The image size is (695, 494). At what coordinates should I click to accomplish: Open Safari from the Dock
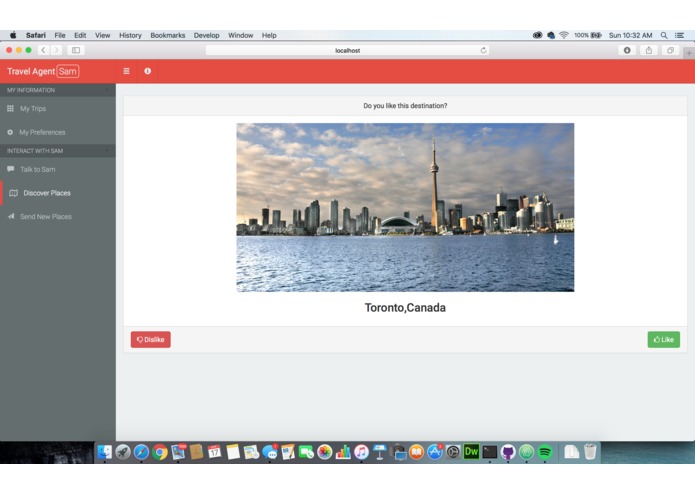pos(141,452)
